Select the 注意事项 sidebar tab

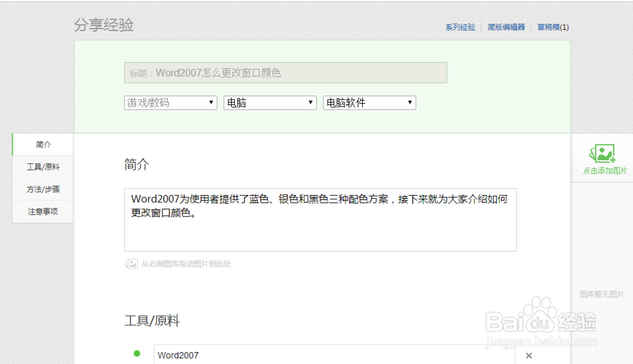pyautogui.click(x=43, y=211)
